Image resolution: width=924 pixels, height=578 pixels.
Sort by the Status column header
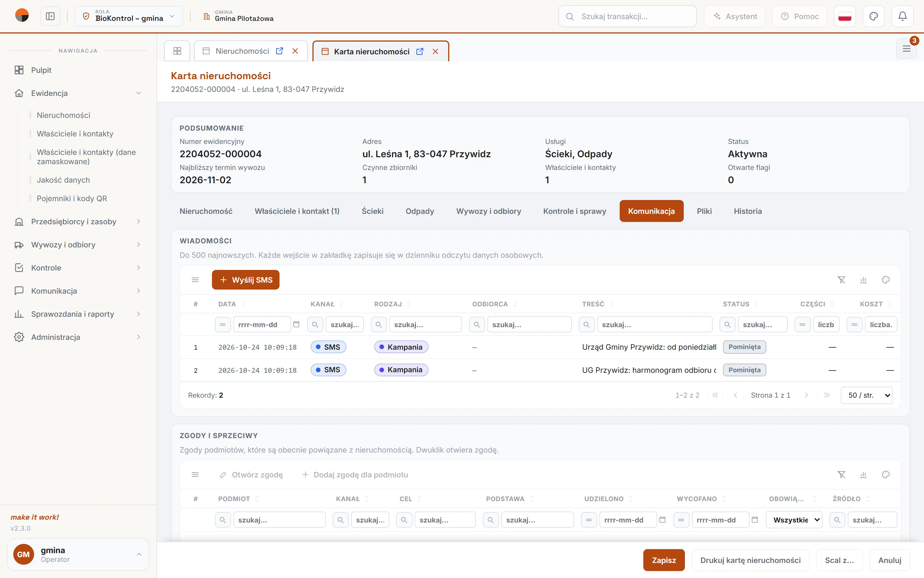(x=740, y=304)
